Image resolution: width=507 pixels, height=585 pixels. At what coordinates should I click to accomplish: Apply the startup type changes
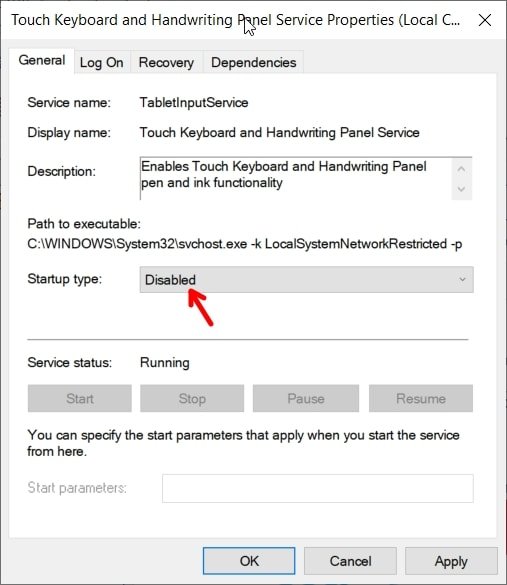[x=451, y=561]
